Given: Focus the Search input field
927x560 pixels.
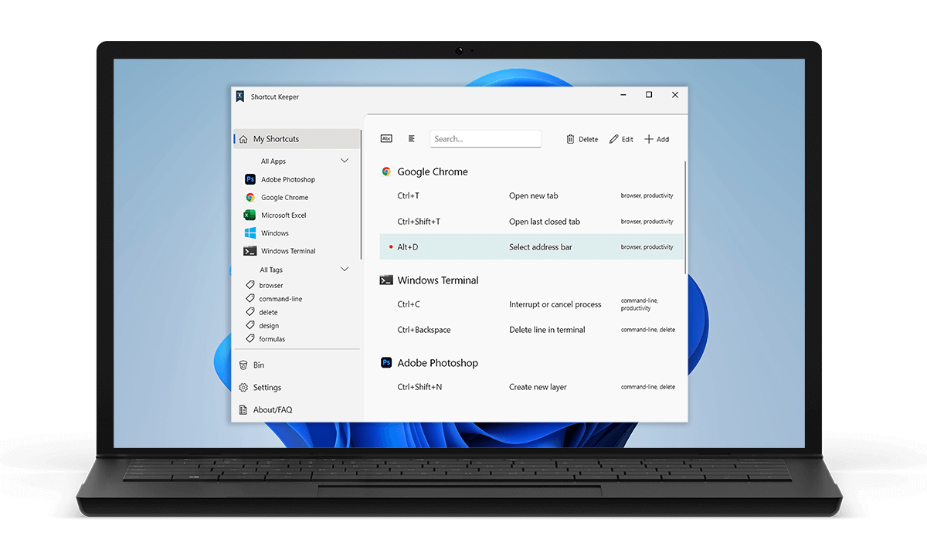Looking at the screenshot, I should tap(486, 139).
